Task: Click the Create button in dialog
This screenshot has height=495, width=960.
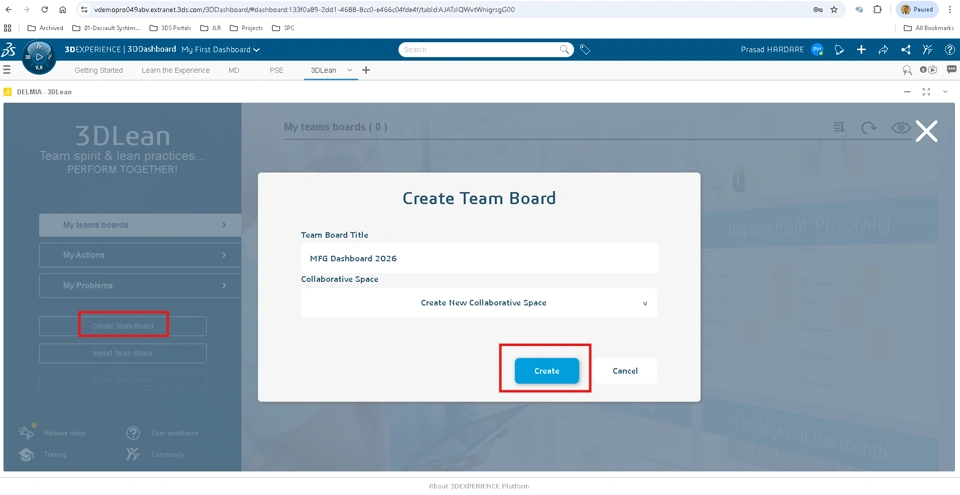Action: [x=547, y=371]
